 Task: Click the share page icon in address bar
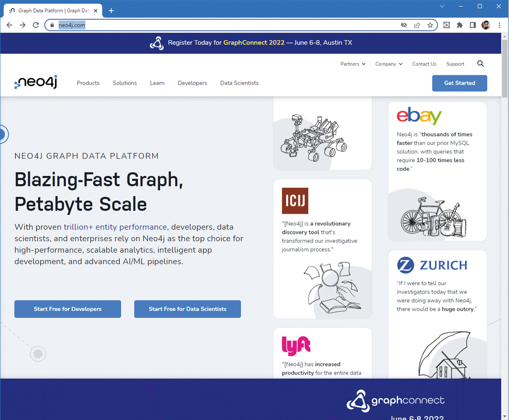point(417,25)
